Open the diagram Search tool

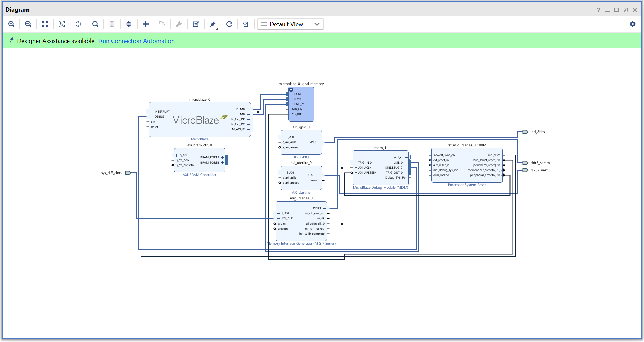(x=95, y=24)
